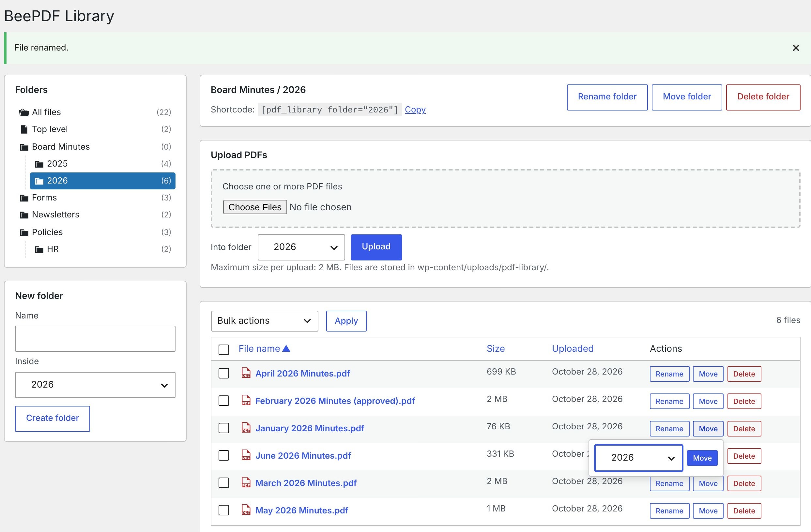
Task: Click the All files folder icon
Action: pyautogui.click(x=24, y=112)
